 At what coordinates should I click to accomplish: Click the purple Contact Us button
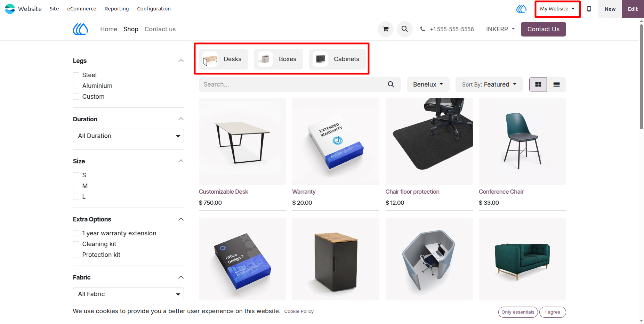(x=543, y=29)
